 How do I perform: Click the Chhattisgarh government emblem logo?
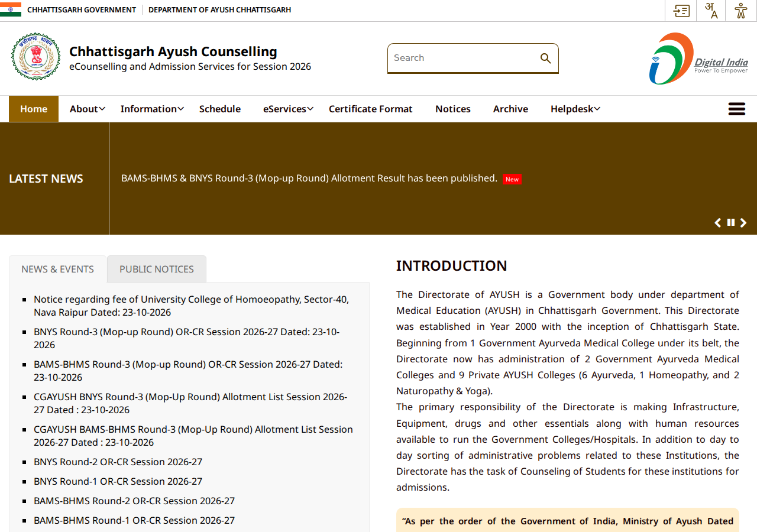[35, 57]
